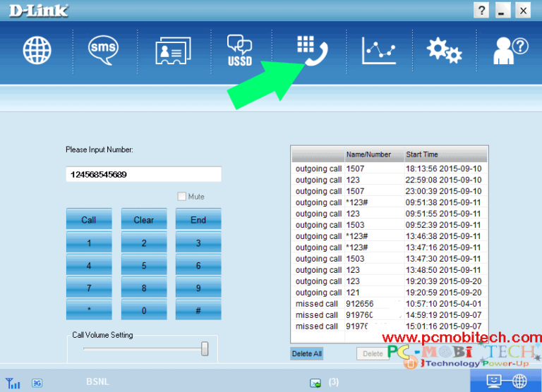Click the 3G network status icon
This screenshot has height=392, width=542.
[x=37, y=383]
